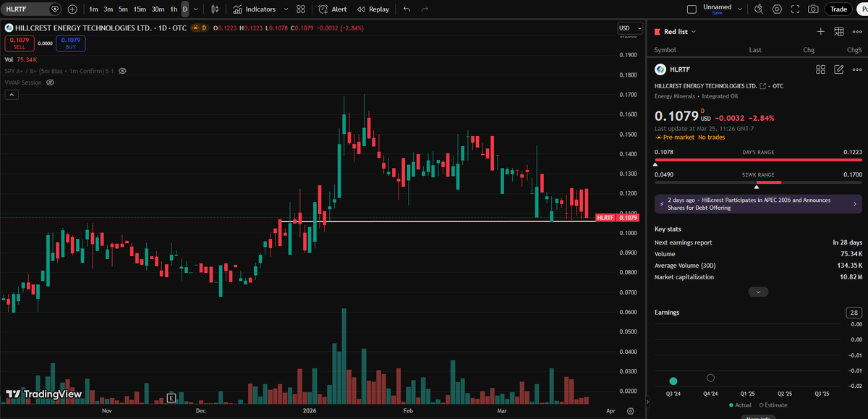Screen dimensions: 868x419
Task: Select the 1h timeframe
Action: (174, 9)
